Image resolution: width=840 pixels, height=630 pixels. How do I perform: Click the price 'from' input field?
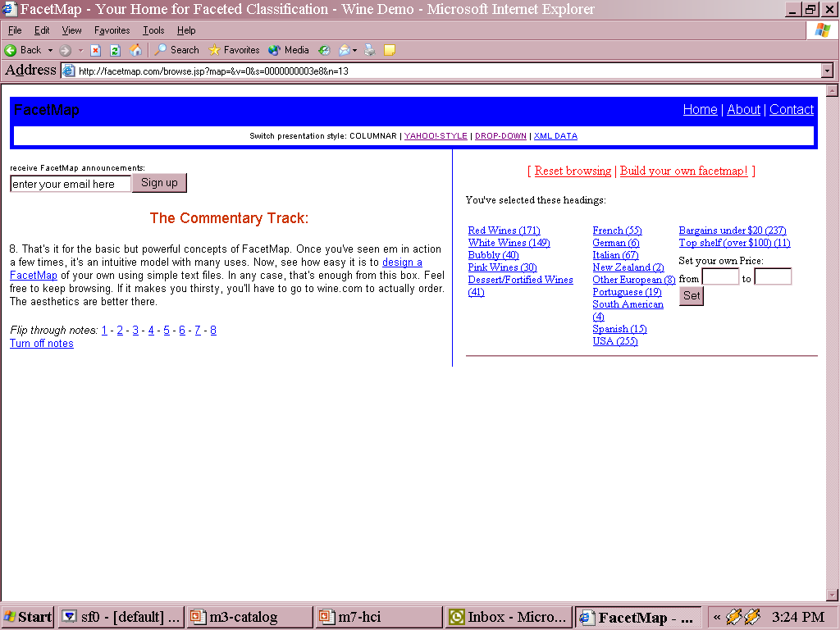pyautogui.click(x=720, y=277)
